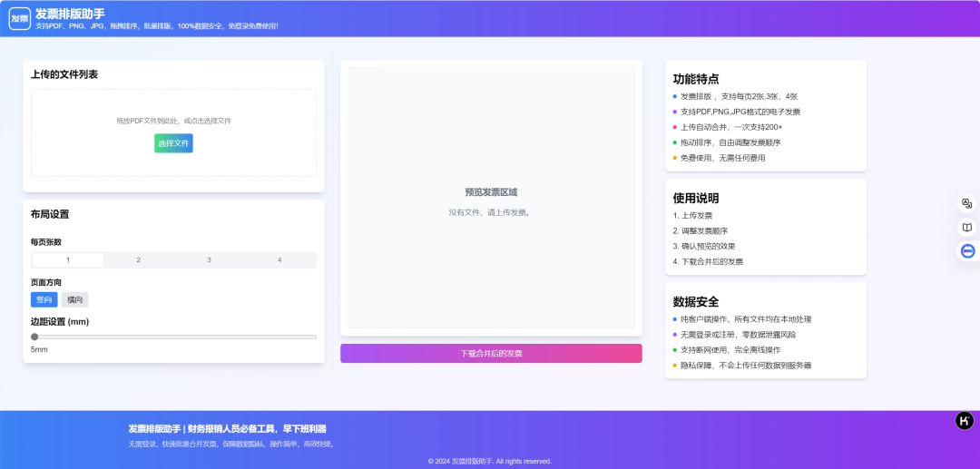Select 4 invoices per page
The image size is (980, 469).
click(279, 260)
